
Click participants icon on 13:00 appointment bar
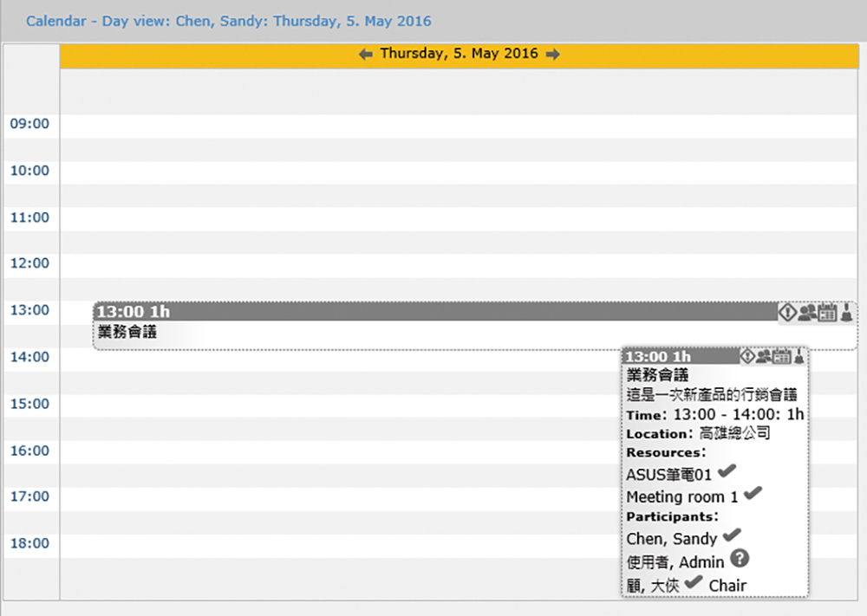[x=807, y=313]
